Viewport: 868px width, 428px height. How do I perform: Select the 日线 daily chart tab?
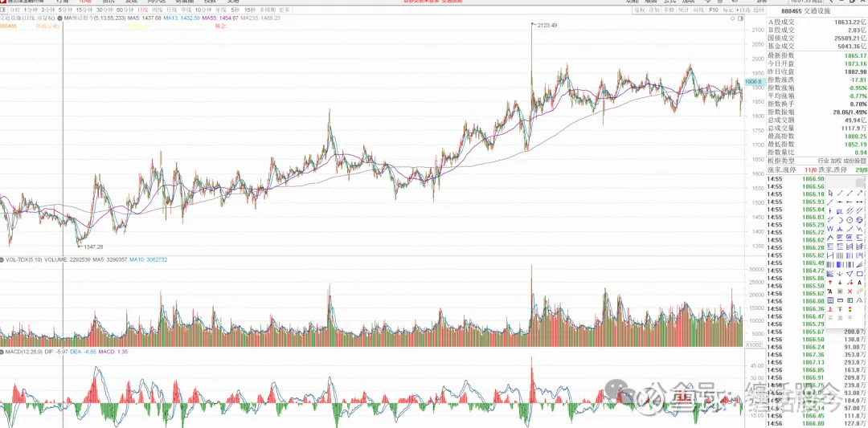[143, 10]
